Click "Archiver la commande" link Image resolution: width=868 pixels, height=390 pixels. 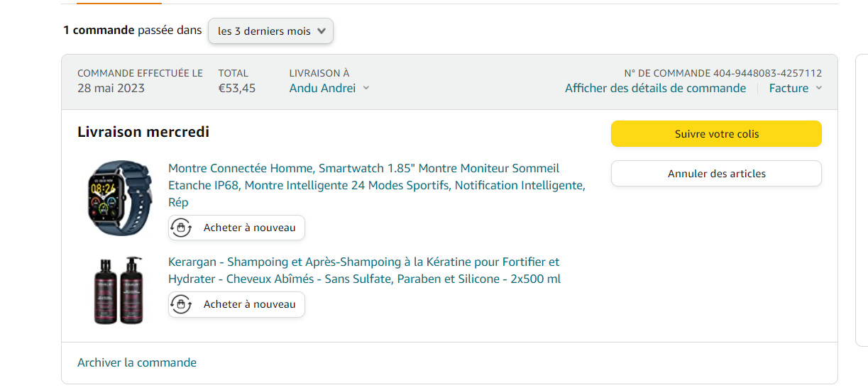137,362
